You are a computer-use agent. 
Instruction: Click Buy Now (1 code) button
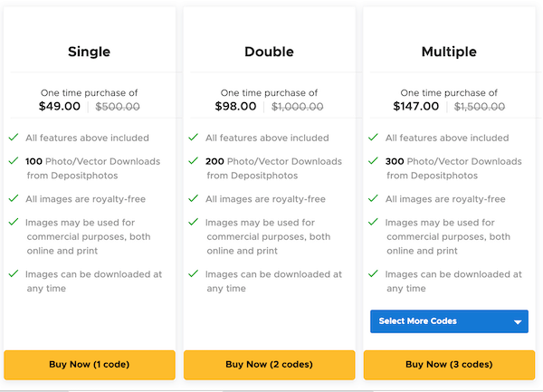[90, 365]
